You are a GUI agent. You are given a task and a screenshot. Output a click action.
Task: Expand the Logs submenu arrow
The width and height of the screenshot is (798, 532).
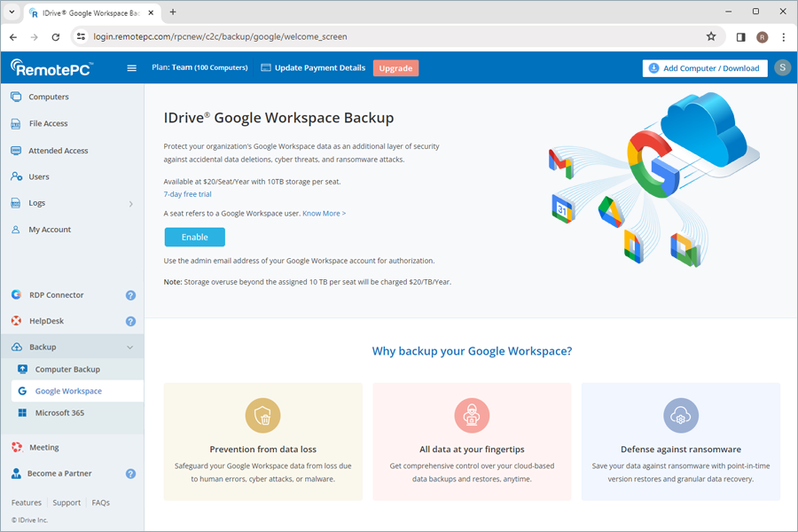coord(130,204)
